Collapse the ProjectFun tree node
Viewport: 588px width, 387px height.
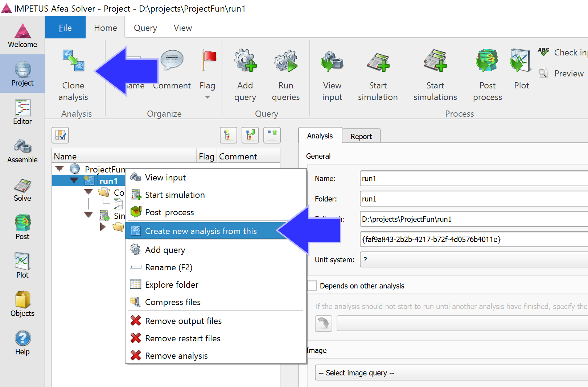[x=59, y=168]
